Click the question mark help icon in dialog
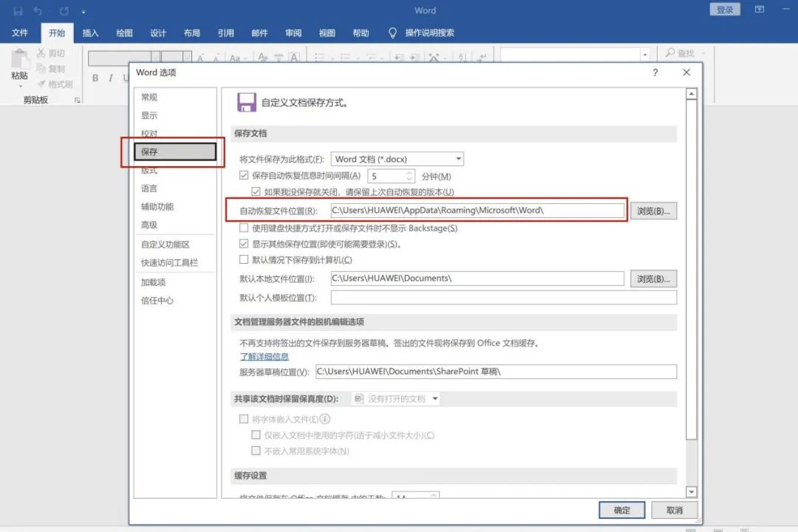 (x=655, y=73)
